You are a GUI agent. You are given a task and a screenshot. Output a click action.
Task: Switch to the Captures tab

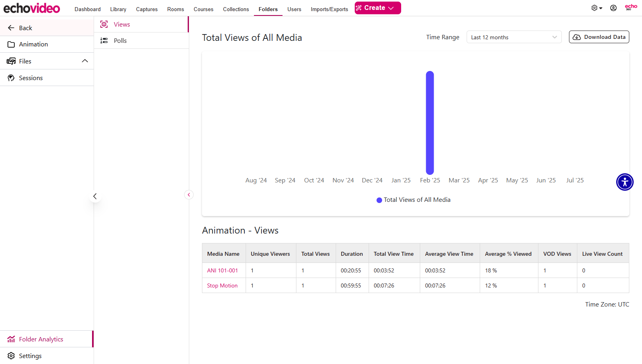point(147,9)
